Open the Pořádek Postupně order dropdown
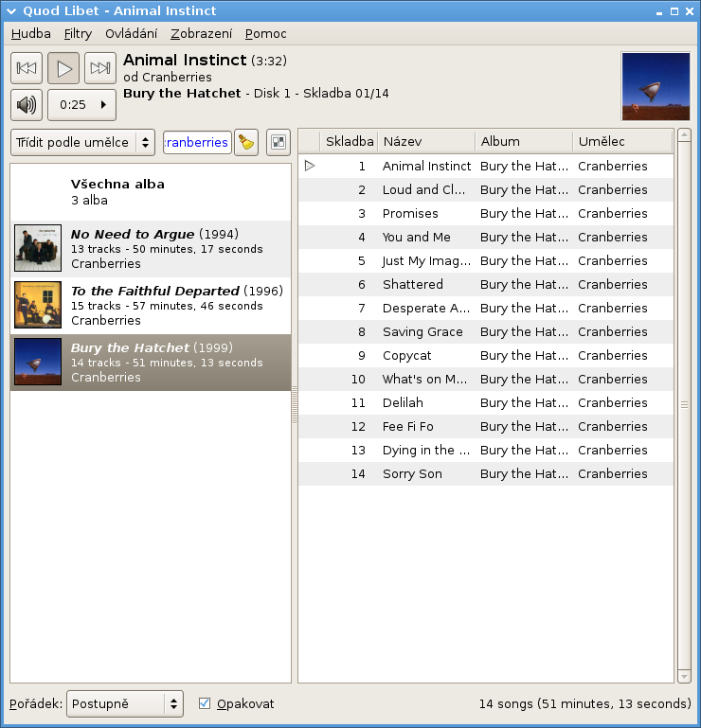This screenshot has width=701, height=728. point(125,703)
